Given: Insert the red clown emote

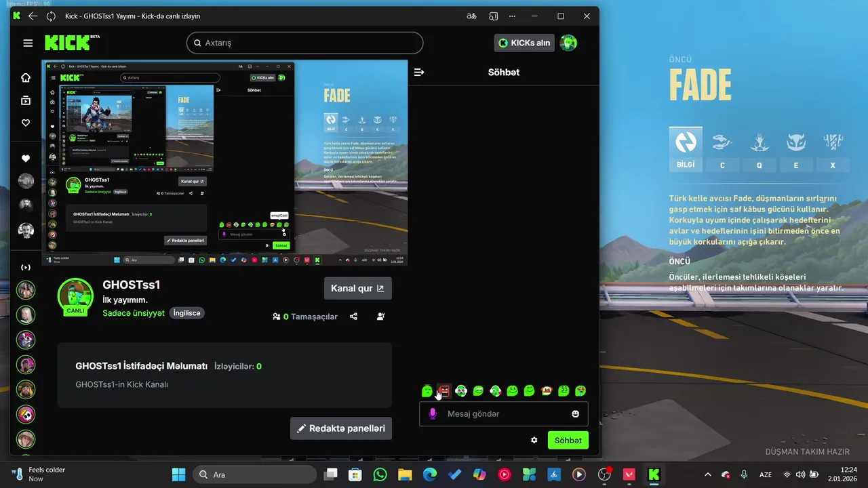Looking at the screenshot, I should tap(547, 390).
